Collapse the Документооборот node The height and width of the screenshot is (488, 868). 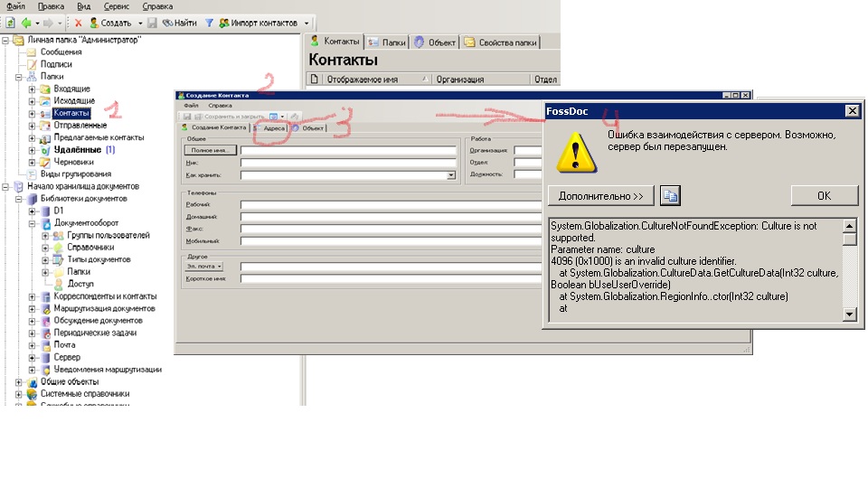[x=33, y=223]
